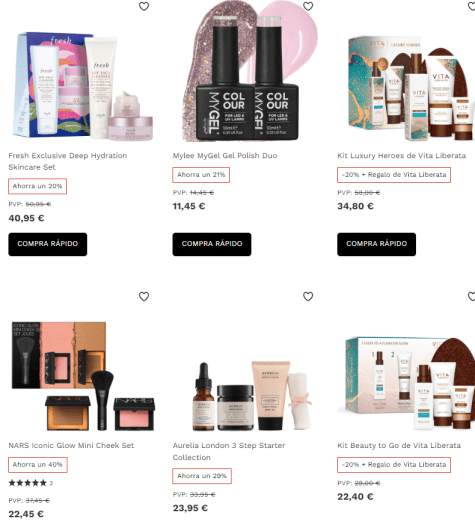This screenshot has height=525, width=475.
Task: Open Kit Beauty to Go de Vita Liberata title
Action: pyautogui.click(x=399, y=445)
